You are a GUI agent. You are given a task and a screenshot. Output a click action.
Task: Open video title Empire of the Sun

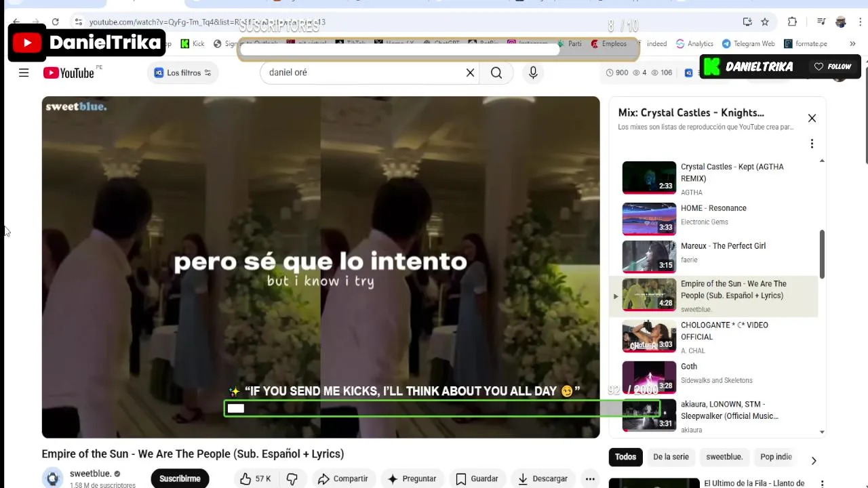click(x=193, y=454)
